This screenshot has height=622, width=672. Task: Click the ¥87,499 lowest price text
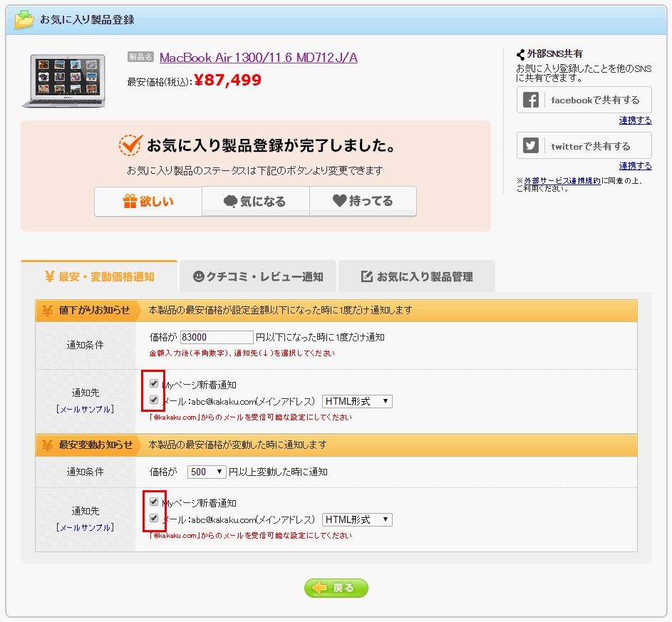[x=227, y=80]
